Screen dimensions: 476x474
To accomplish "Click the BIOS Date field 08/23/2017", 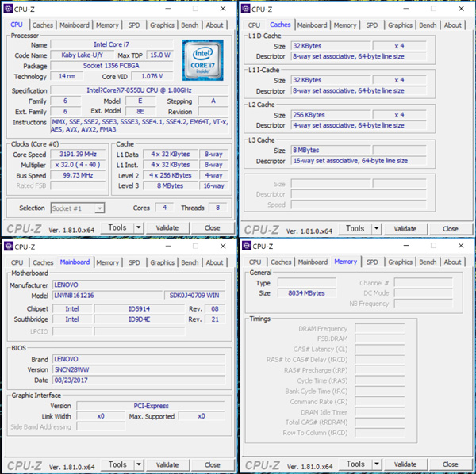I will pos(139,380).
